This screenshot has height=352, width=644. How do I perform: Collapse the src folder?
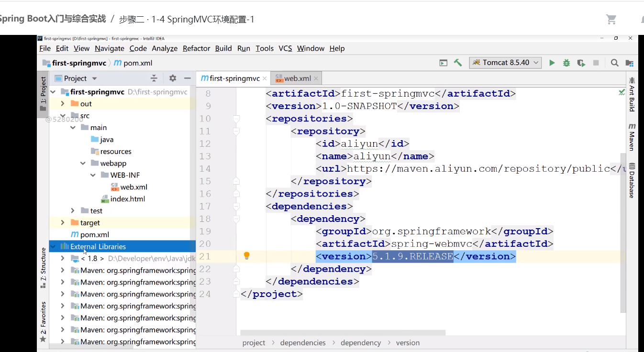pos(63,116)
